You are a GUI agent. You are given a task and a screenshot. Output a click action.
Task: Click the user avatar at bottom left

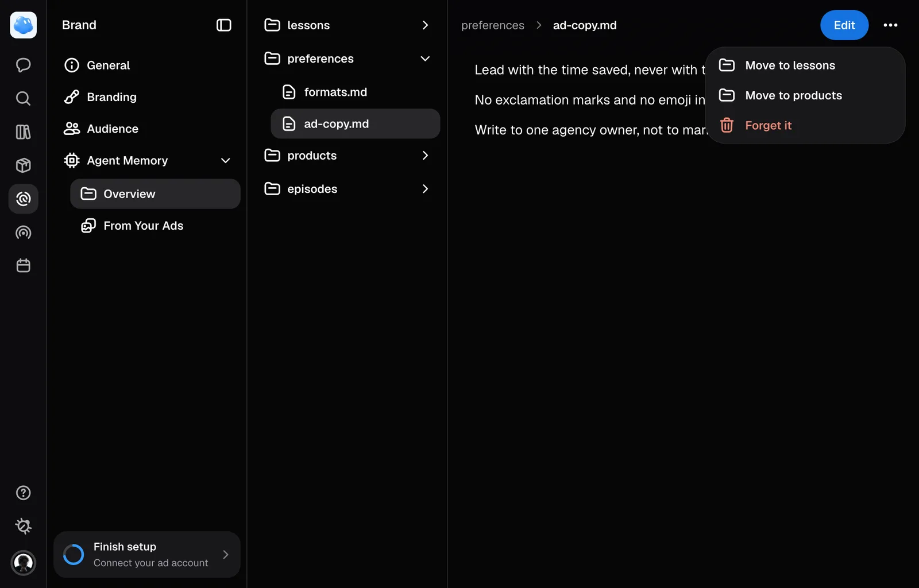(x=24, y=563)
